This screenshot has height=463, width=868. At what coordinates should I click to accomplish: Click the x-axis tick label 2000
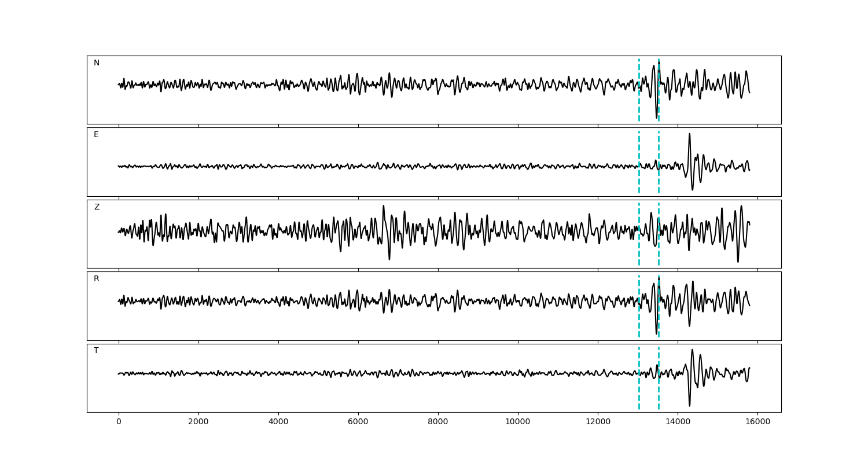pyautogui.click(x=198, y=422)
